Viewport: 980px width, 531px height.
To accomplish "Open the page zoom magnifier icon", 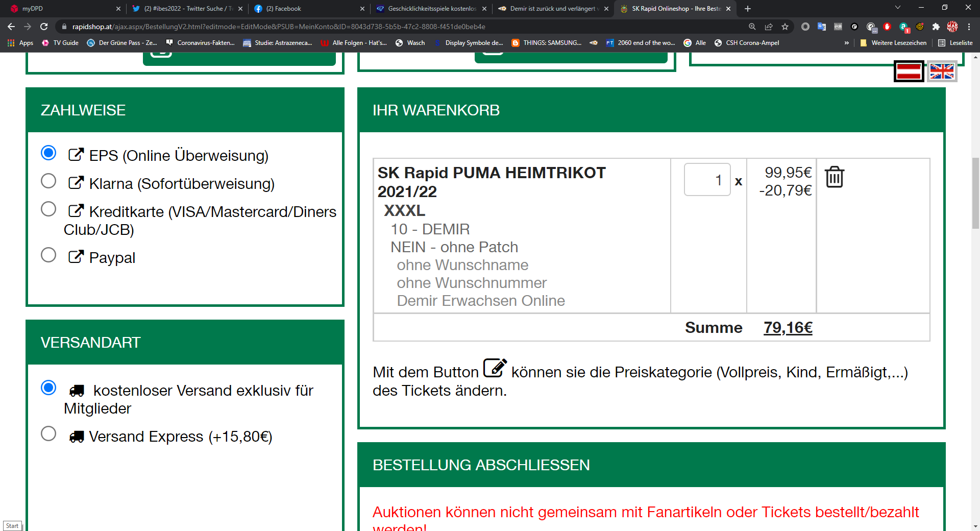I will click(752, 27).
